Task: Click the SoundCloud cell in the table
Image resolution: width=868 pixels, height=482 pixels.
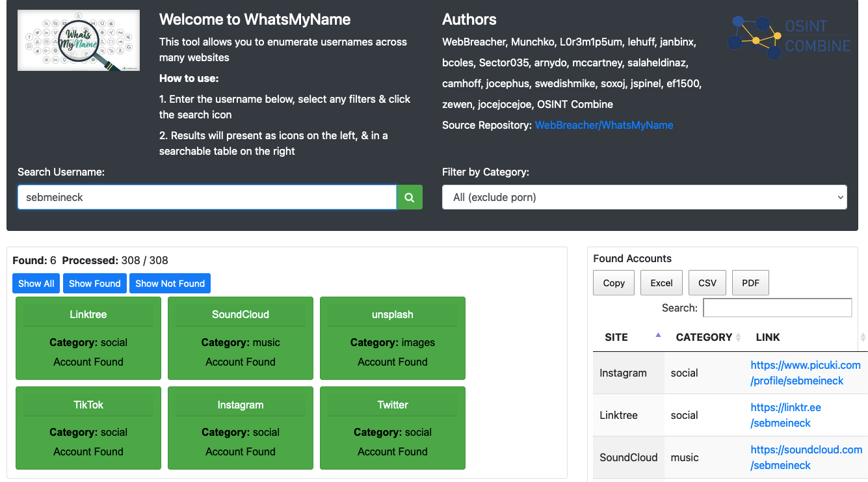Action: [629, 457]
